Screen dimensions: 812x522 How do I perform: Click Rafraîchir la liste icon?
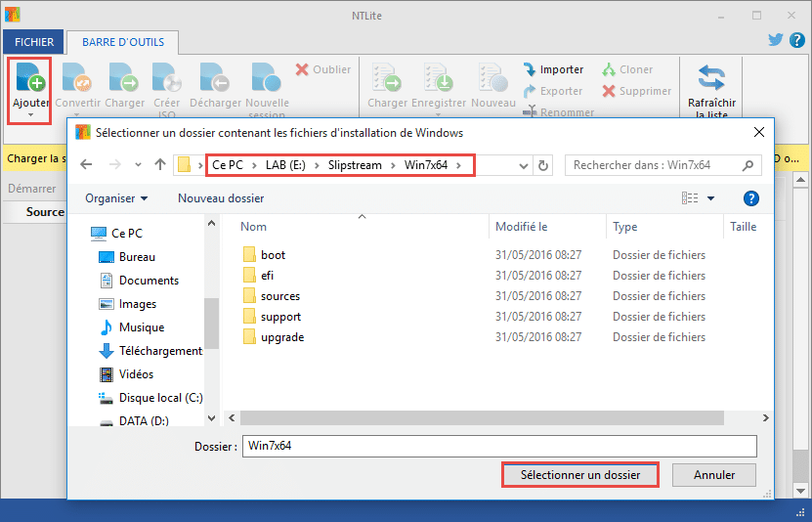(x=711, y=77)
